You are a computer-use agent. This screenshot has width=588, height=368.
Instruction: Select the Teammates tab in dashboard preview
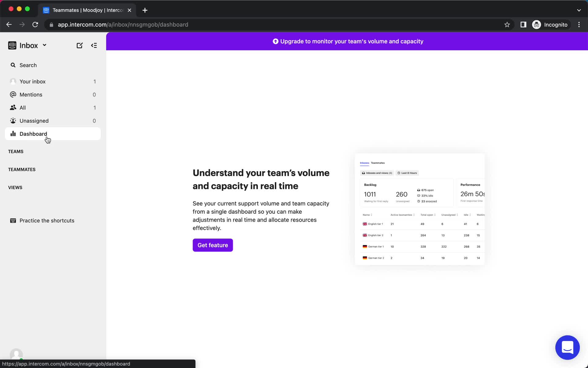click(378, 163)
